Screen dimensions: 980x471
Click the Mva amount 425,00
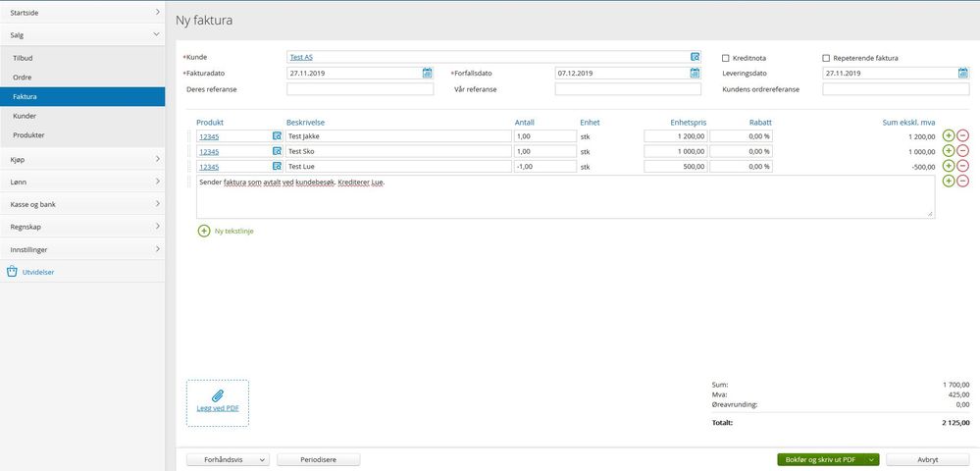coord(958,395)
